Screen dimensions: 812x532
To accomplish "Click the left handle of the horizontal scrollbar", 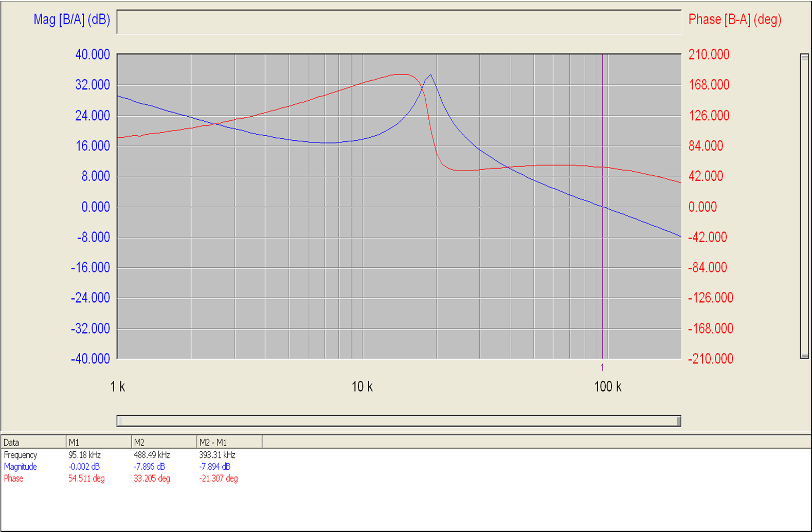I will pyautogui.click(x=119, y=421).
